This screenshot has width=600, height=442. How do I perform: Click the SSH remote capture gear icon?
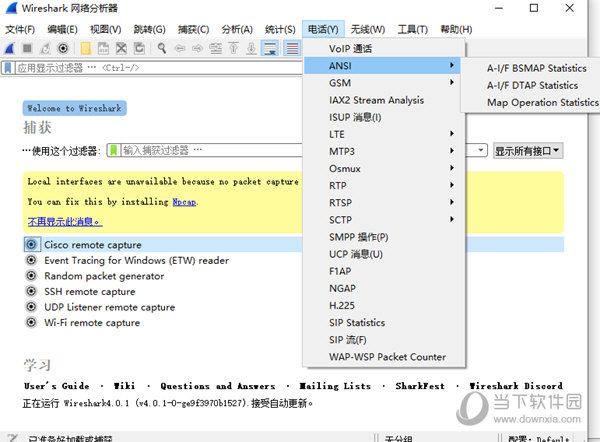click(x=31, y=292)
